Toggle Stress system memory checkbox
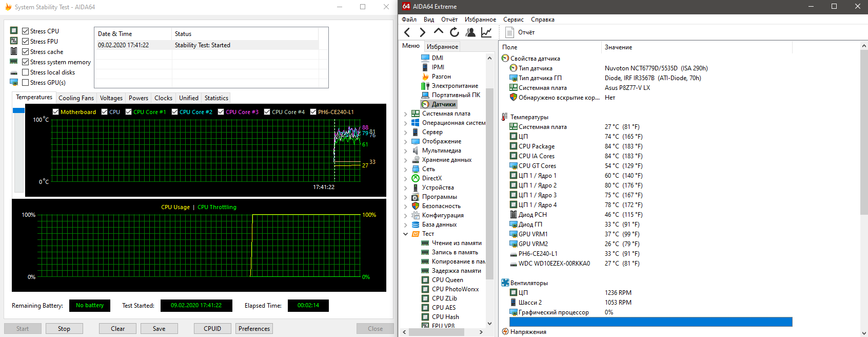Screen dimensions: 868x337 (25, 62)
